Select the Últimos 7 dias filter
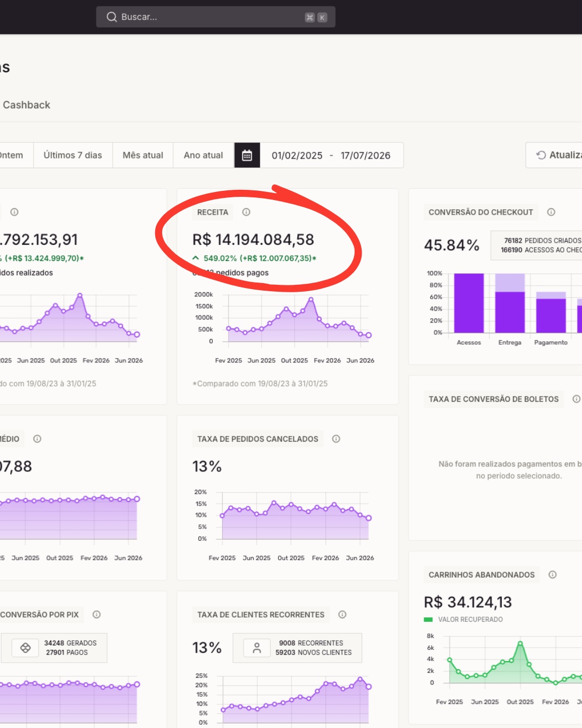582x728 pixels. click(73, 155)
